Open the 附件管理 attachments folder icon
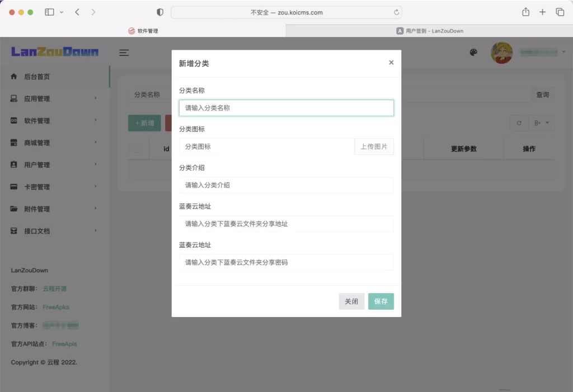 pyautogui.click(x=15, y=209)
